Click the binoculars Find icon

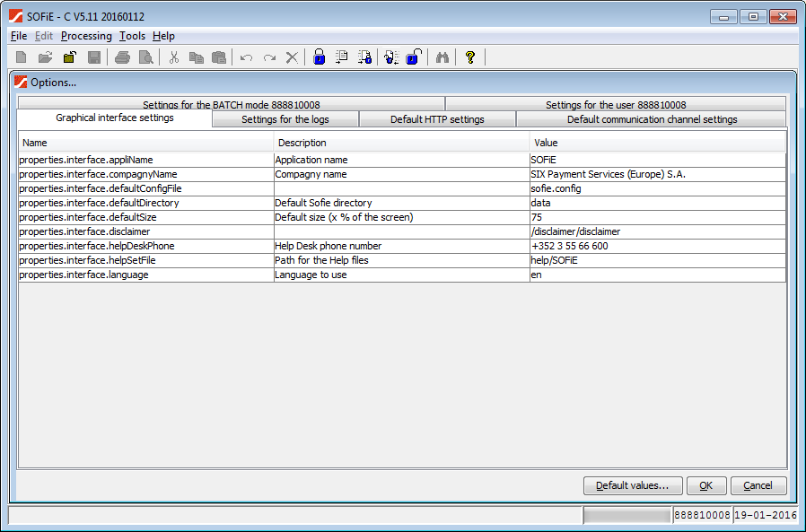(442, 57)
